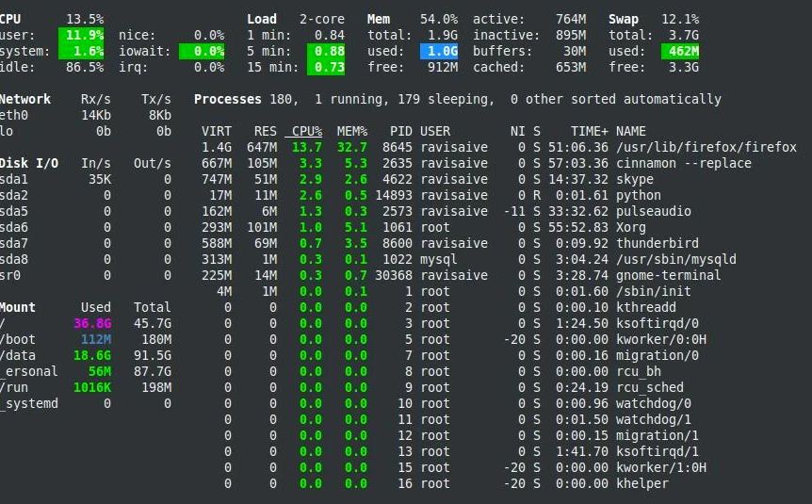Click the eth0 network interface
The height and width of the screenshot is (504, 812).
(x=14, y=115)
